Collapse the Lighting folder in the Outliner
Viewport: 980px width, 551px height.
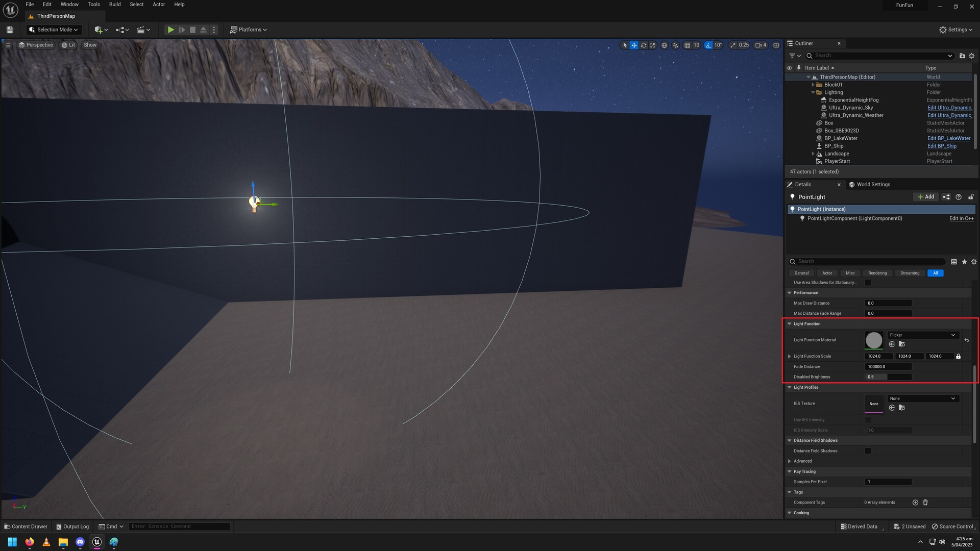tap(814, 92)
